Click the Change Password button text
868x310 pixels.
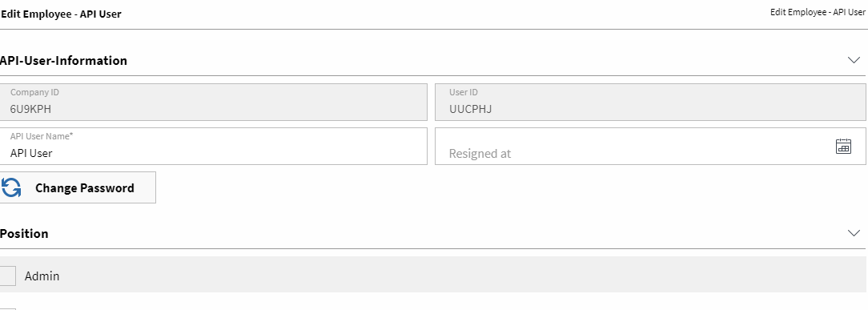pos(85,188)
